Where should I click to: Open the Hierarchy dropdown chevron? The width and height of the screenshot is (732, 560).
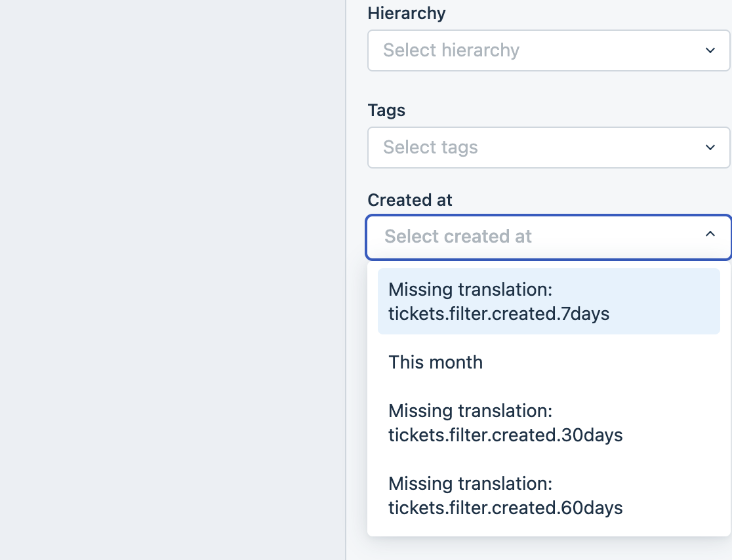710,50
